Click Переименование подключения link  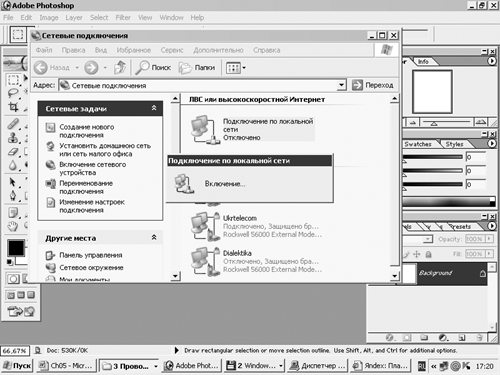pos(86,187)
